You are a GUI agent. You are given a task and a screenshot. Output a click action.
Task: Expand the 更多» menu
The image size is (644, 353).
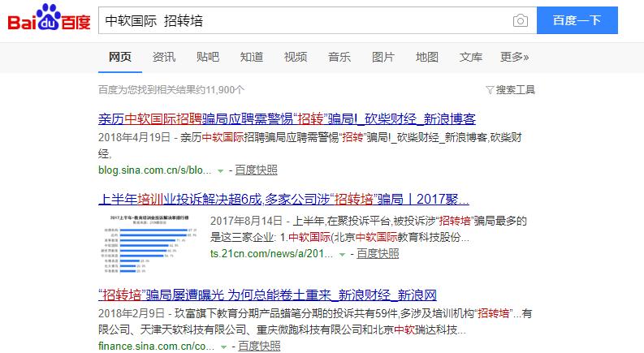tap(515, 57)
